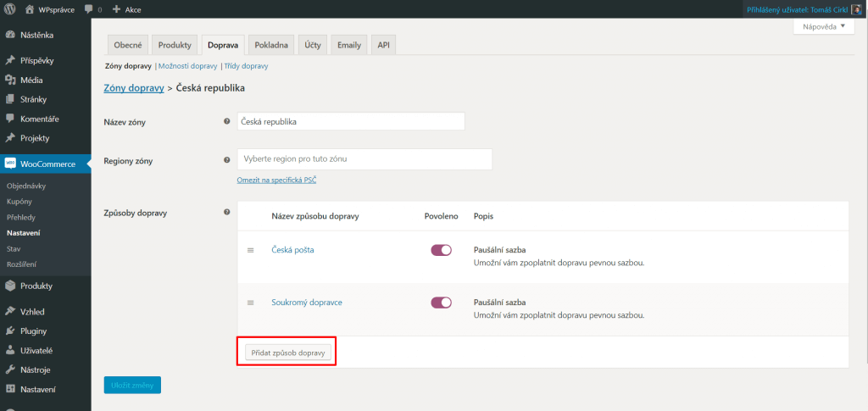Click help icon next to Způsoby dopravy

226,212
